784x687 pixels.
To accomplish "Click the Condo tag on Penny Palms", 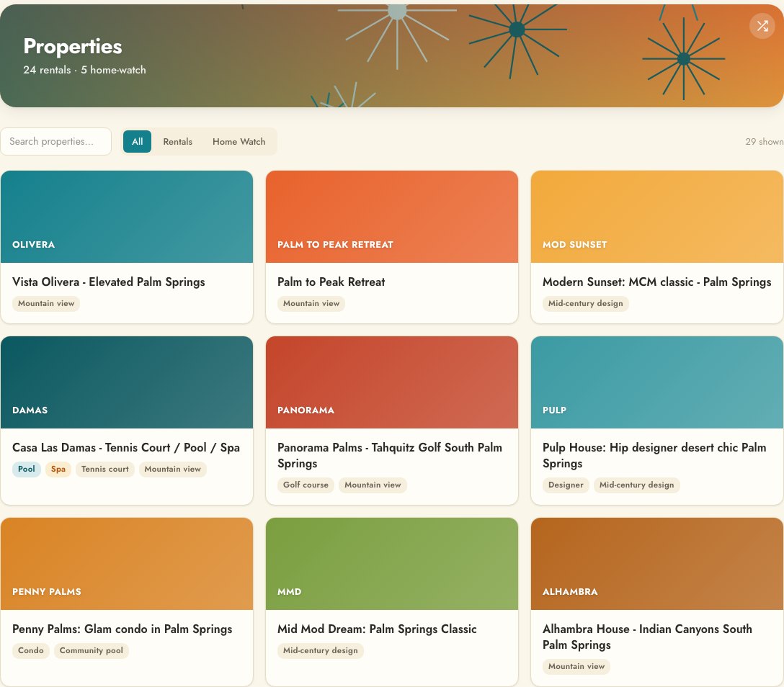I will click(x=31, y=650).
